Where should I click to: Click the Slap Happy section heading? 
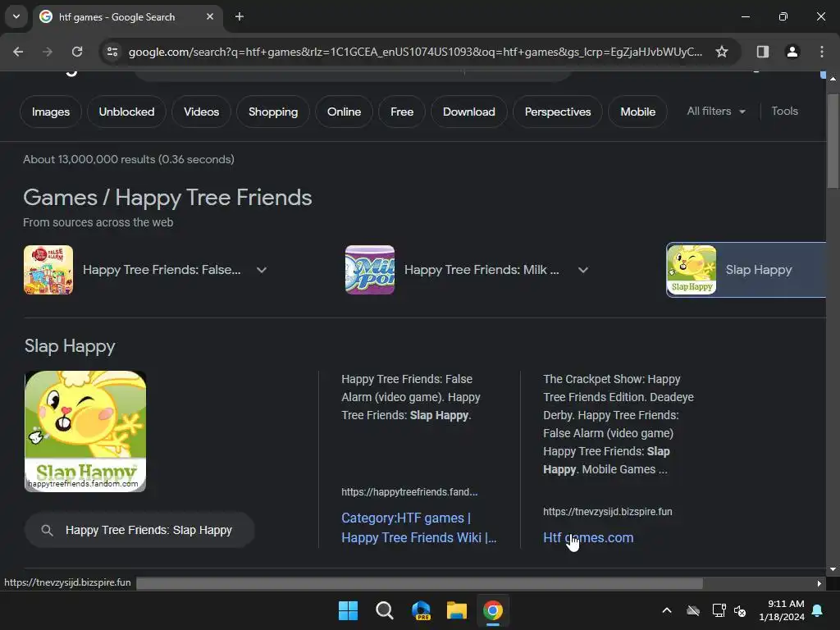[x=70, y=346]
